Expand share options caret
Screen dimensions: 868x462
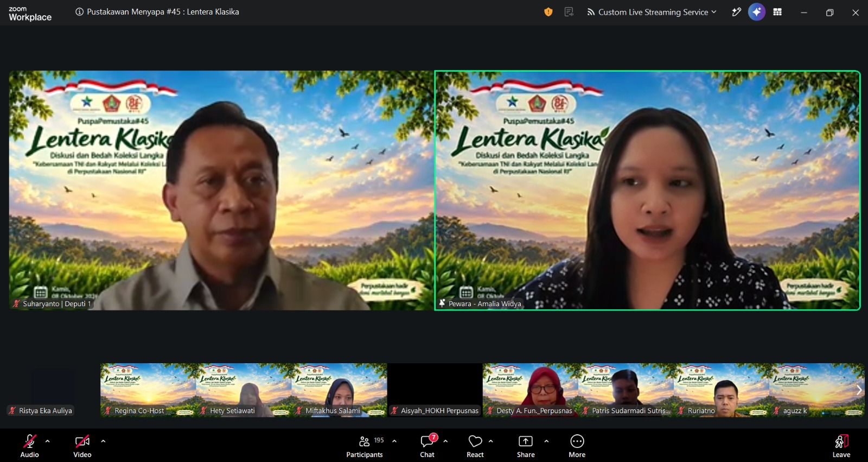546,441
